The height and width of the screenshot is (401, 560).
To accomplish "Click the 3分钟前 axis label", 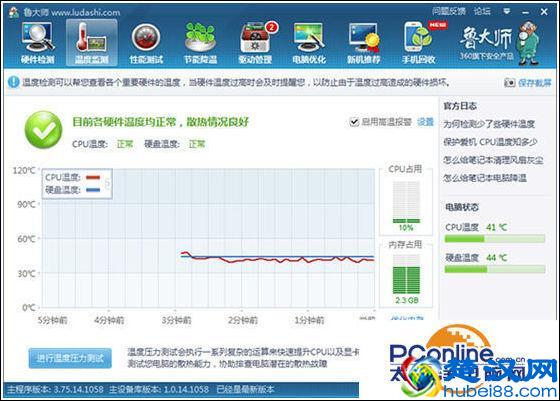I will [x=176, y=320].
